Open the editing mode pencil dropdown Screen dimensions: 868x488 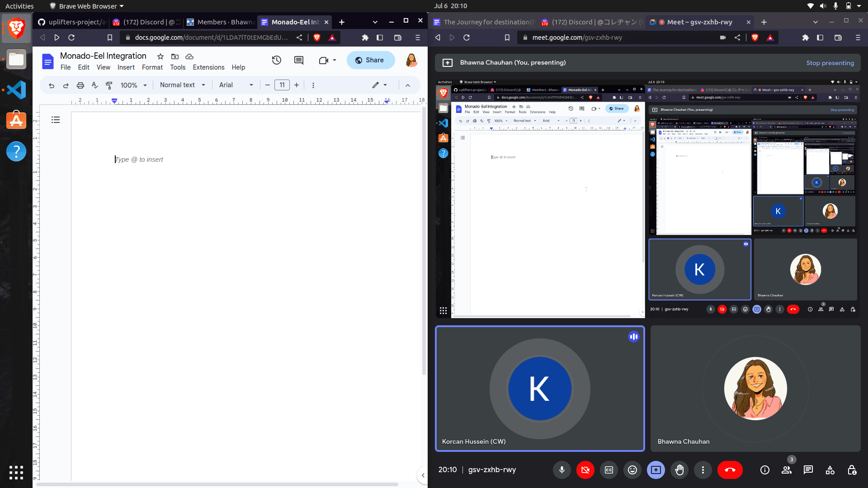point(380,85)
